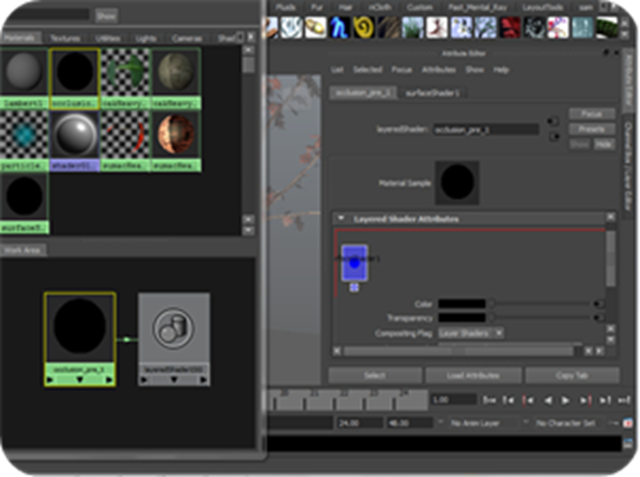This screenshot has width=640, height=477.
Task: Click the black Color swatch
Action: pos(461,304)
